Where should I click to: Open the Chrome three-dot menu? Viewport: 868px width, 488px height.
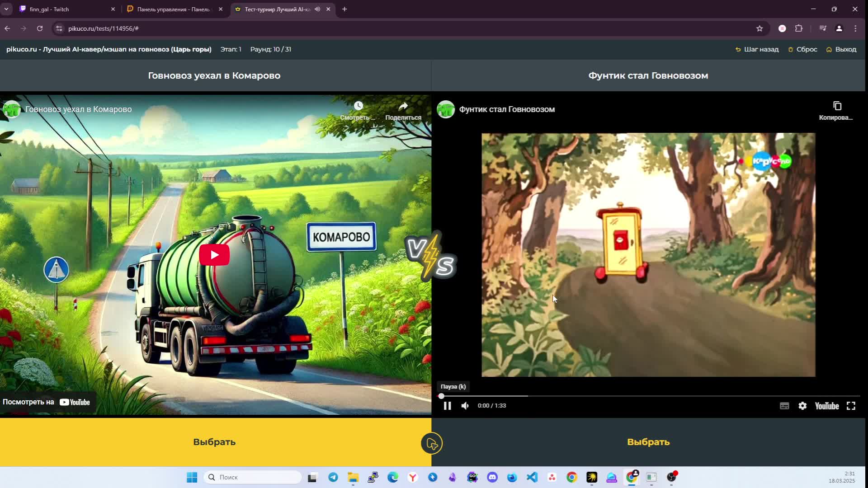click(855, 28)
